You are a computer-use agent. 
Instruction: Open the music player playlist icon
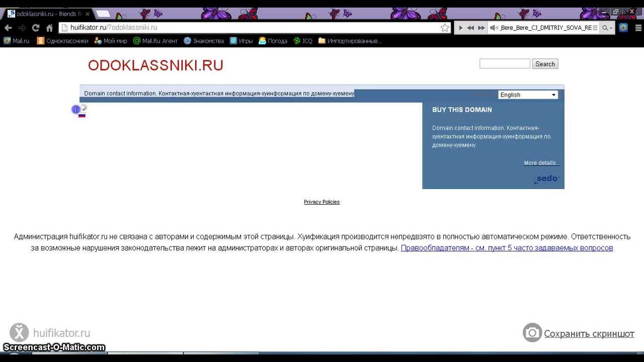[x=595, y=28]
